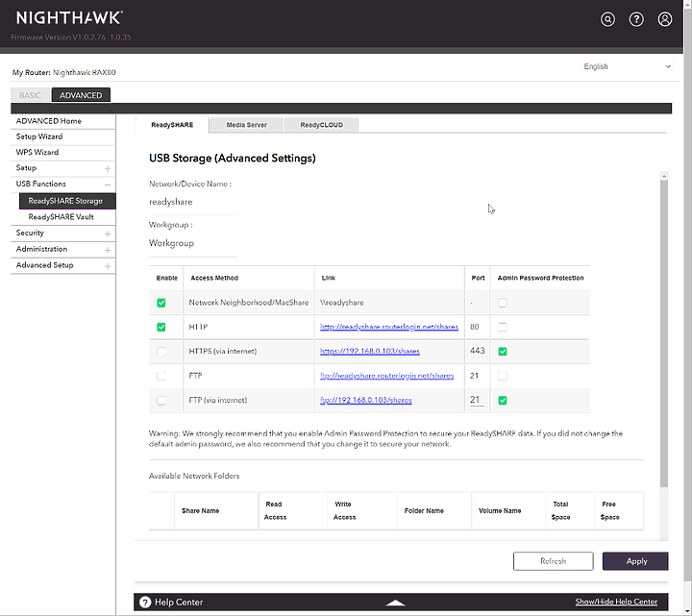Viewport: 692px width, 616px height.
Task: Click the HTTP port 80 value
Action: [475, 327]
